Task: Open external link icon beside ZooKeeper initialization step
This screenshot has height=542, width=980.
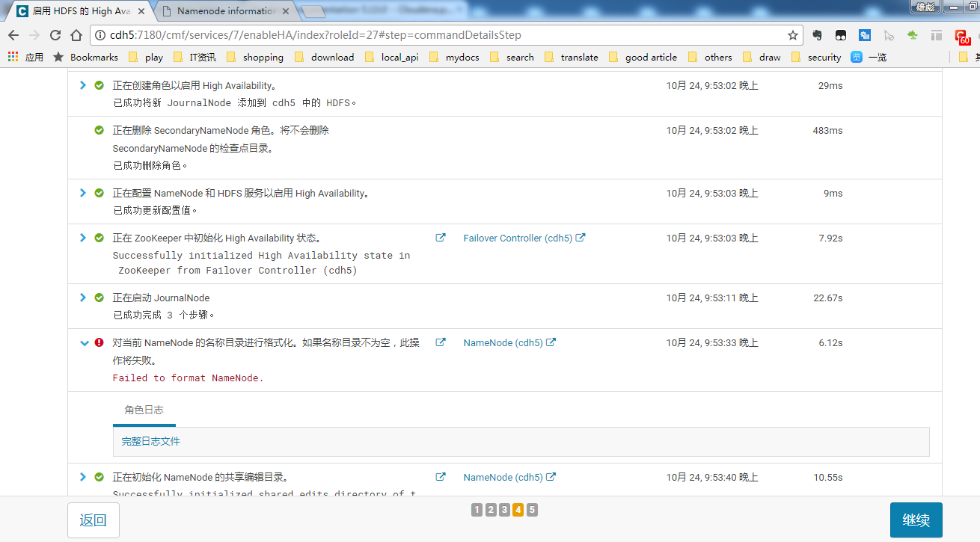Action: coord(441,238)
